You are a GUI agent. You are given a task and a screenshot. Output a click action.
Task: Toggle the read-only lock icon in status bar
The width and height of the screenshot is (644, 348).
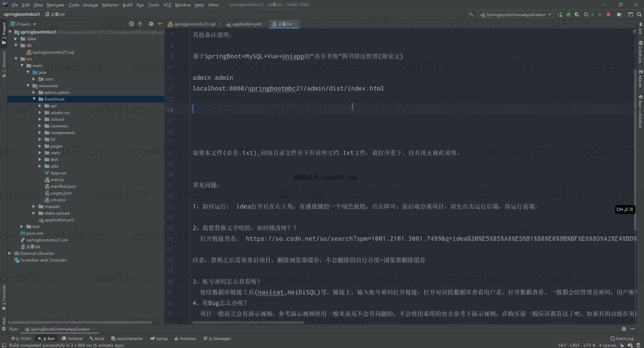pyautogui.click(x=622, y=345)
